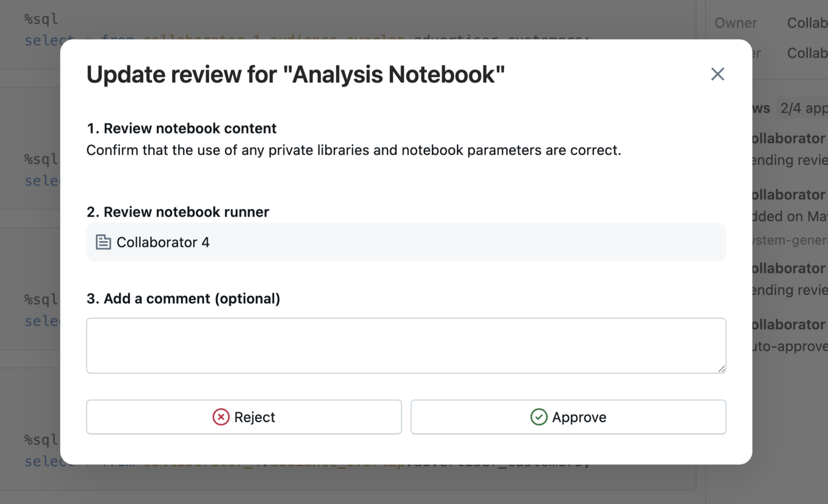Click the collaborator entry added on a date
Viewport: 828px width, 504px height.
pyautogui.click(x=790, y=205)
